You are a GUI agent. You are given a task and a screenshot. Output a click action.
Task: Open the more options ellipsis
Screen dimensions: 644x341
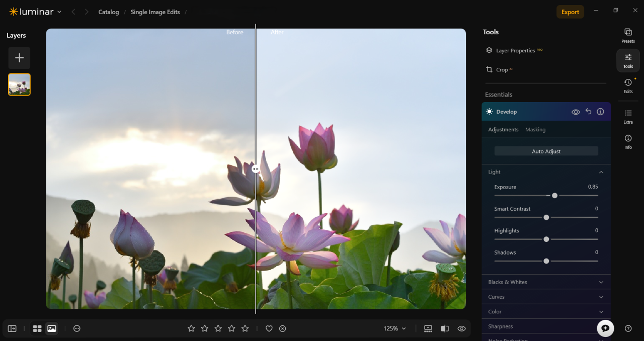(77, 328)
